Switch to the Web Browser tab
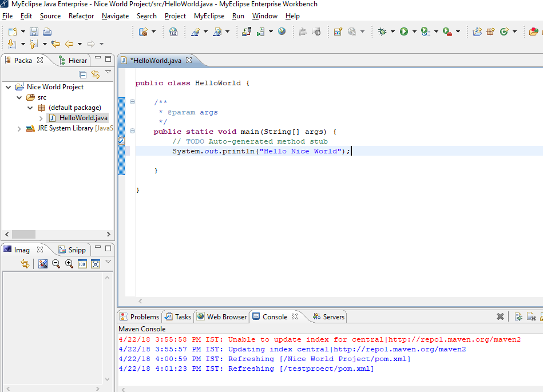 (221, 316)
